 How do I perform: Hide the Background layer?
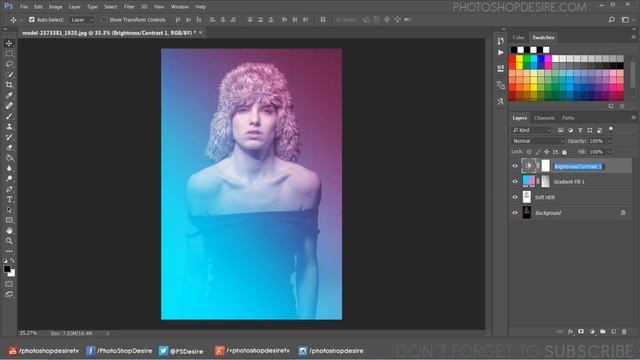pyautogui.click(x=515, y=213)
